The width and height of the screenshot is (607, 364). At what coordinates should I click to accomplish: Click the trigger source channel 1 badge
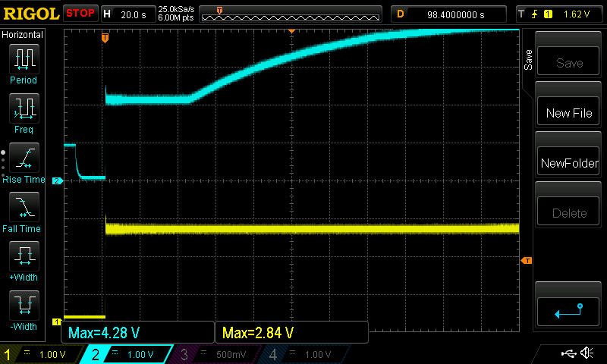click(548, 14)
